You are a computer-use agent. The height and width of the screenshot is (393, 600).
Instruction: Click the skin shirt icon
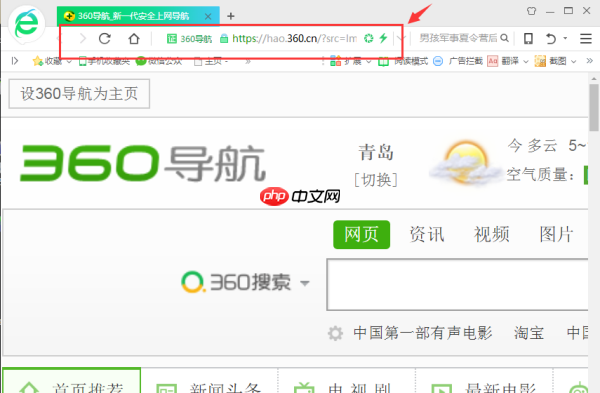(x=531, y=11)
